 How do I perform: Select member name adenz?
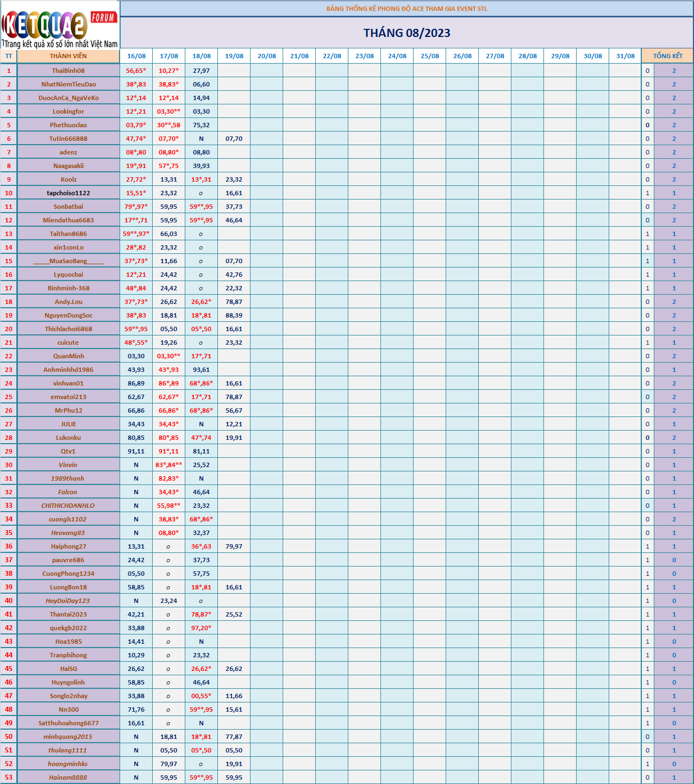point(68,152)
